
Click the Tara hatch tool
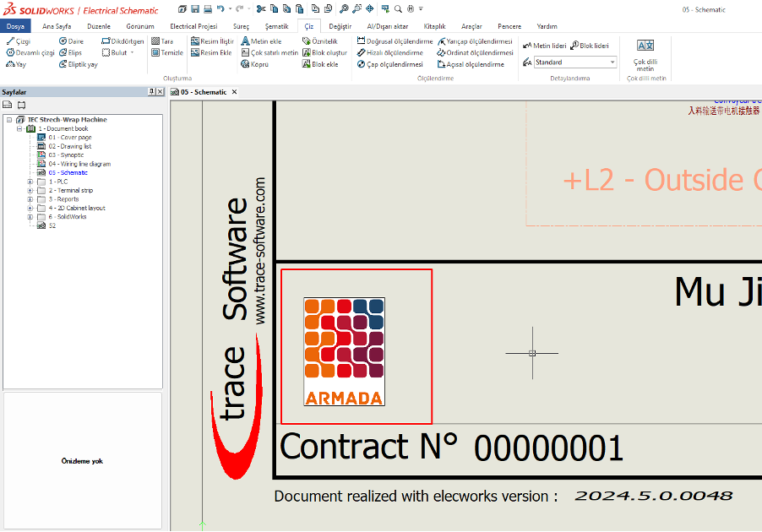click(x=162, y=41)
